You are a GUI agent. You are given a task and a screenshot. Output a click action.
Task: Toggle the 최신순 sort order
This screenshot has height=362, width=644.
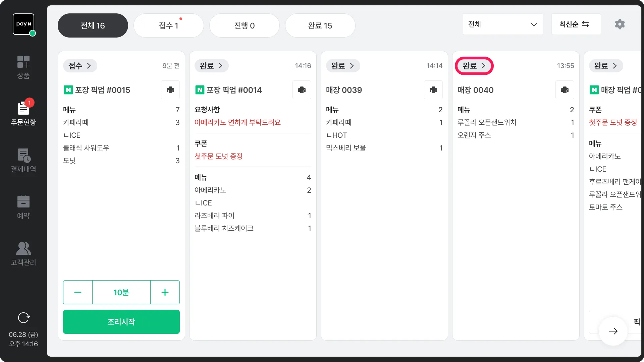(576, 24)
